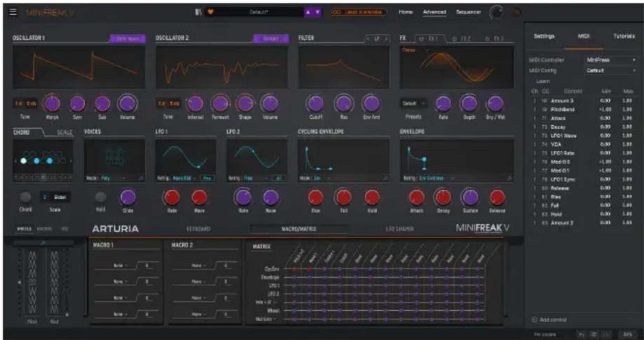644x340 pixels.
Task: Enable the Chord button
Action: 25,197
